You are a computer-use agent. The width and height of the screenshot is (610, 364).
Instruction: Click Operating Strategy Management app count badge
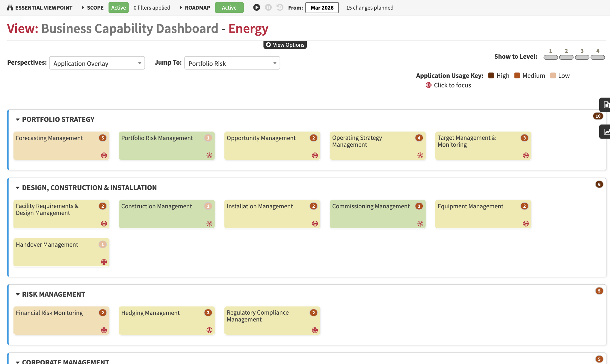pyautogui.click(x=419, y=138)
